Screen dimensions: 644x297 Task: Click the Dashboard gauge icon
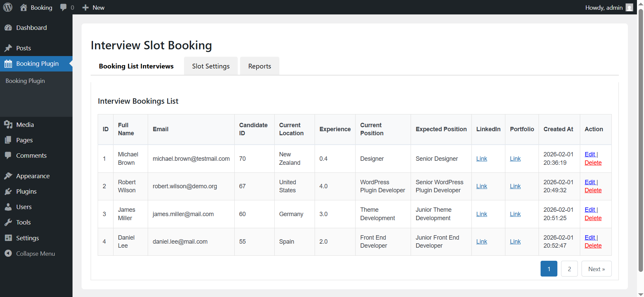pos(8,28)
